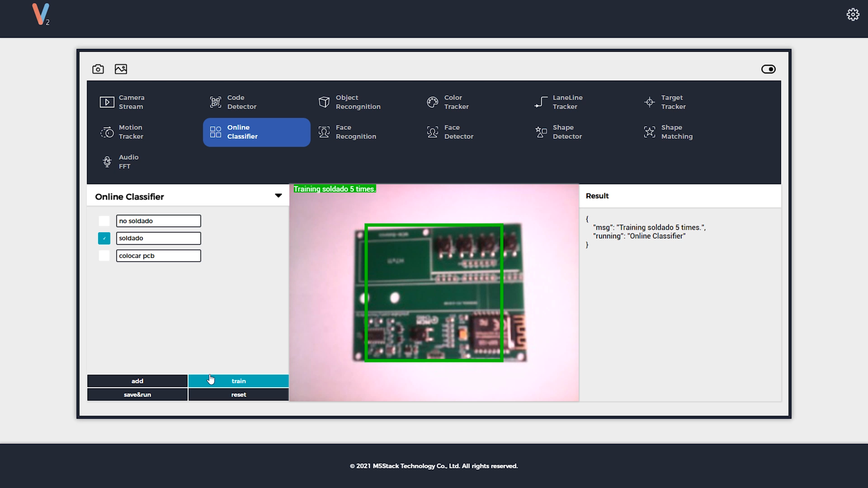Expand the Online Classifier panel
Screen dimensions: 868x488
point(278,196)
